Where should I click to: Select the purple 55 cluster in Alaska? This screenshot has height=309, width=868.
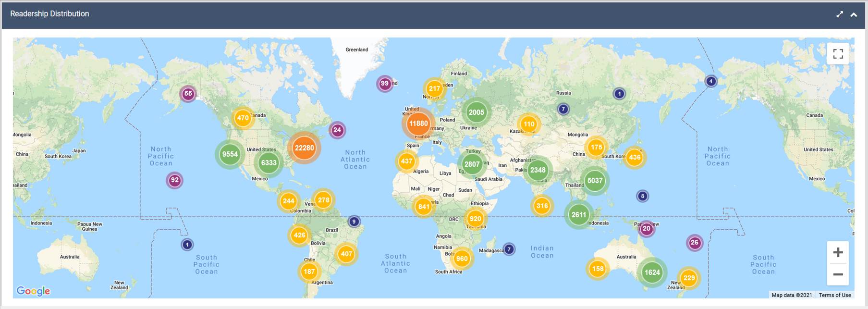click(188, 94)
